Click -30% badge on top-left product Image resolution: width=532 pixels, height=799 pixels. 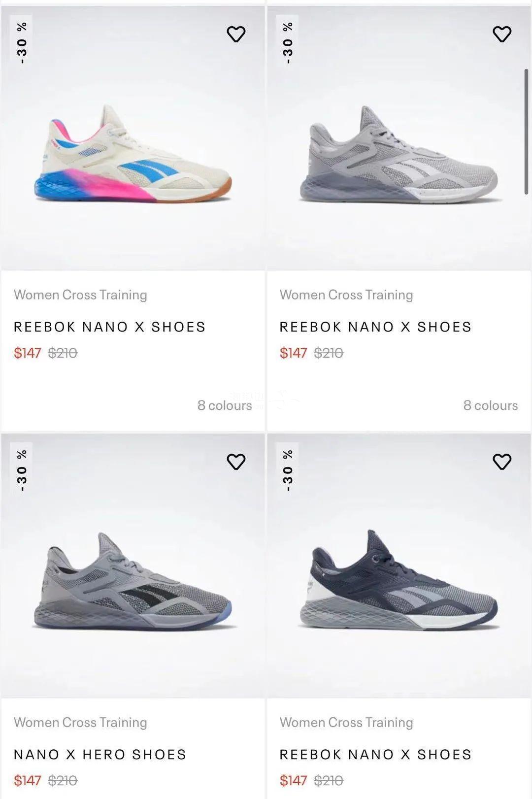[x=22, y=43]
